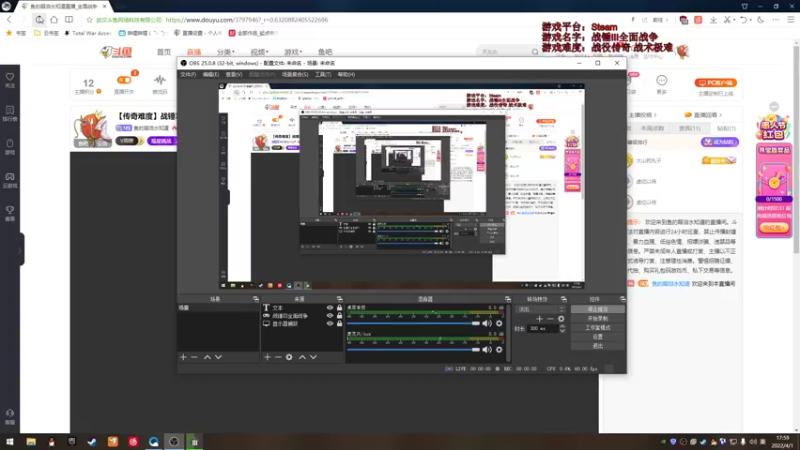Hide the game capture source with eye icon
The height and width of the screenshot is (450, 800).
[330, 316]
